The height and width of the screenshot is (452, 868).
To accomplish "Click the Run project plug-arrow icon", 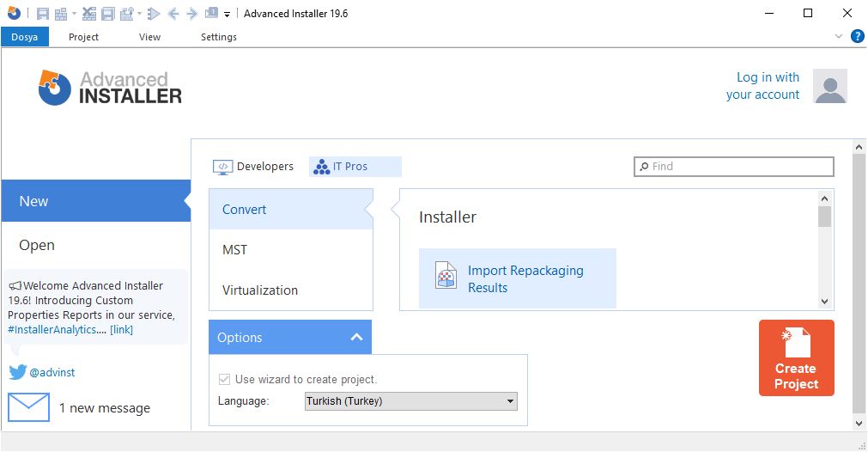I will [x=154, y=14].
